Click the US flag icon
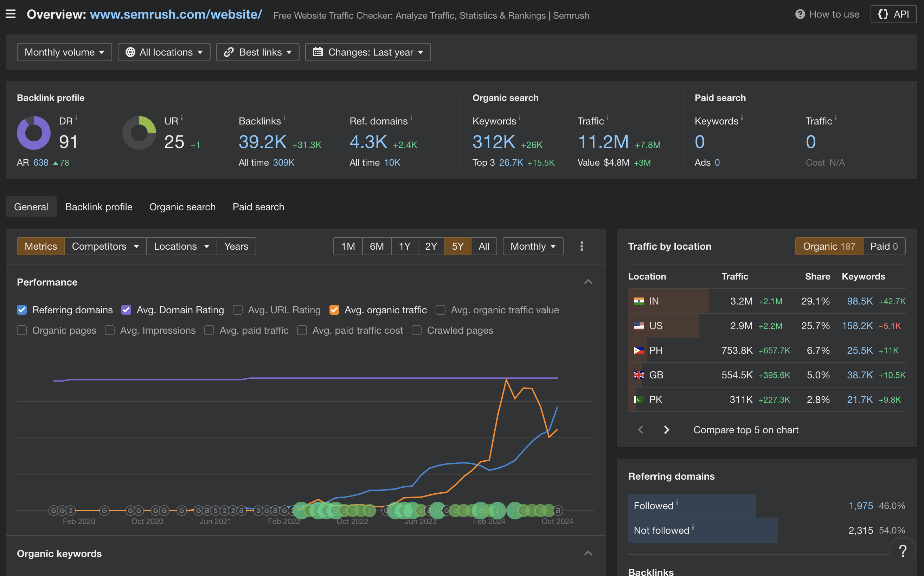This screenshot has height=576, width=924. pyautogui.click(x=639, y=326)
